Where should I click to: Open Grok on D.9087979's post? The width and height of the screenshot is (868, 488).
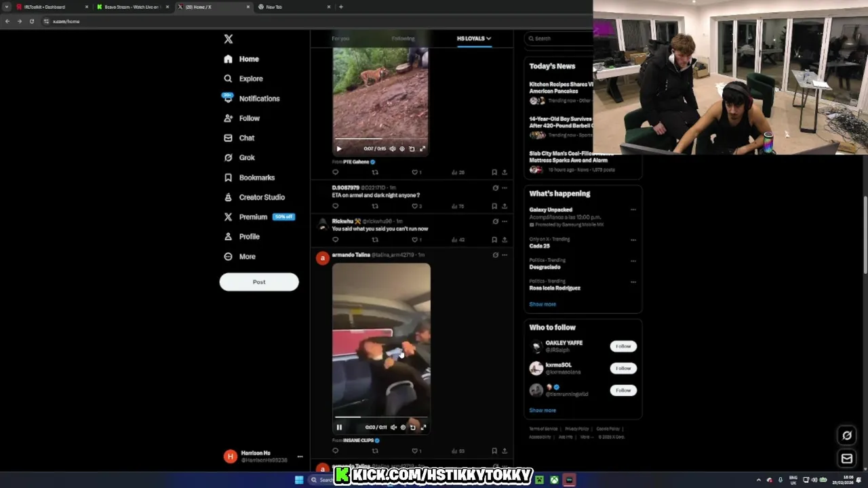[495, 188]
